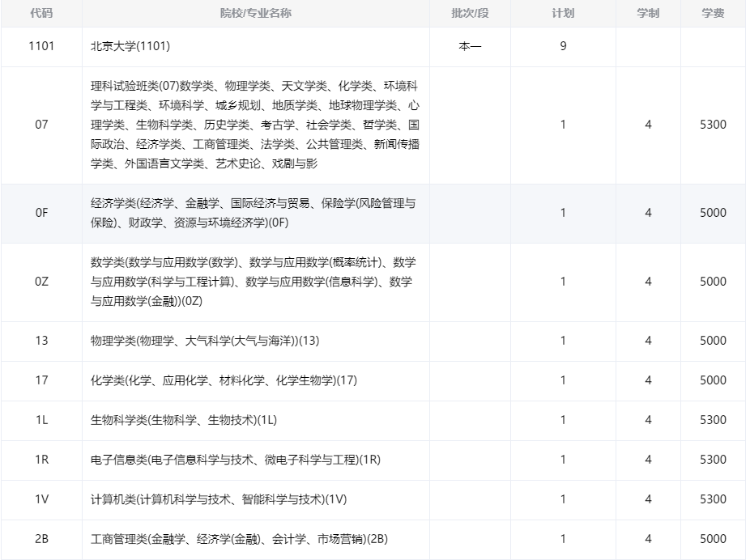Viewport: 750px width, 560px height.
Task: Click tuition 5000 in the 0F row
Action: coord(713,213)
